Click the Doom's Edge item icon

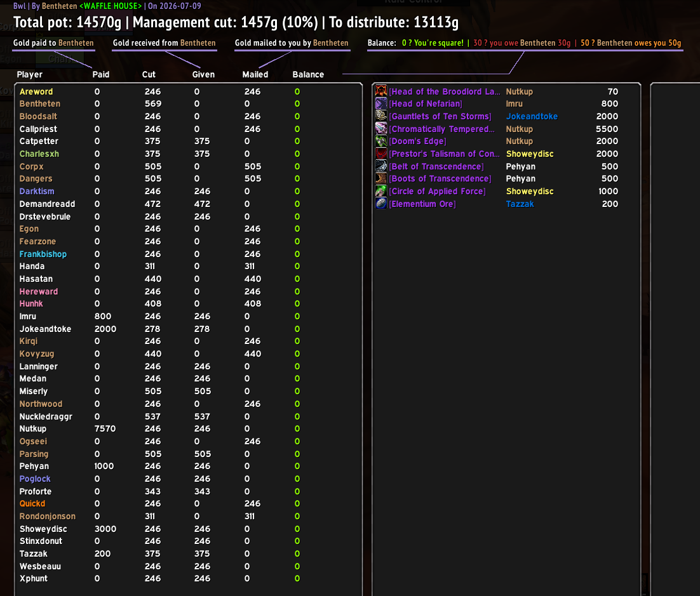coord(380,141)
